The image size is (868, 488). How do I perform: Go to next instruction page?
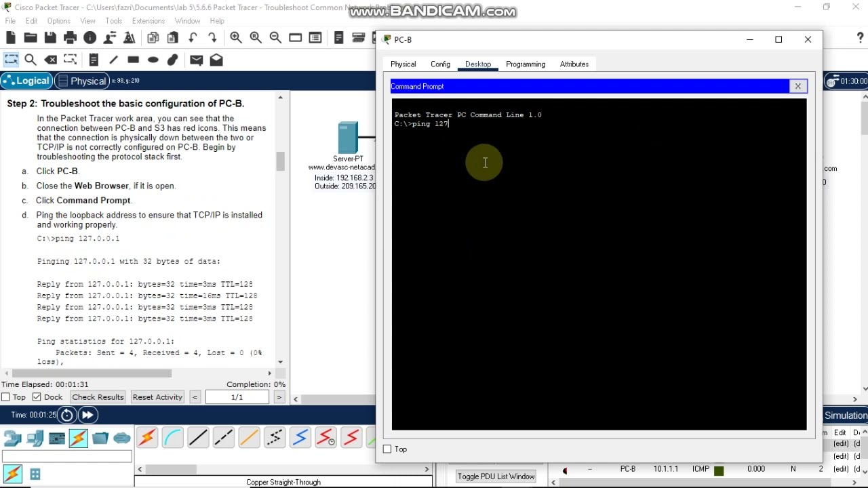(279, 397)
